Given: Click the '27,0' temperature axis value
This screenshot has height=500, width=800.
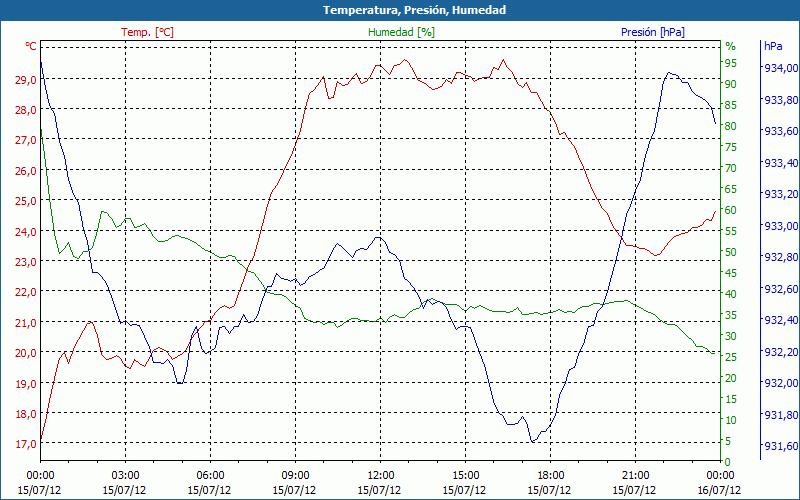Looking at the screenshot, I should [x=26, y=140].
